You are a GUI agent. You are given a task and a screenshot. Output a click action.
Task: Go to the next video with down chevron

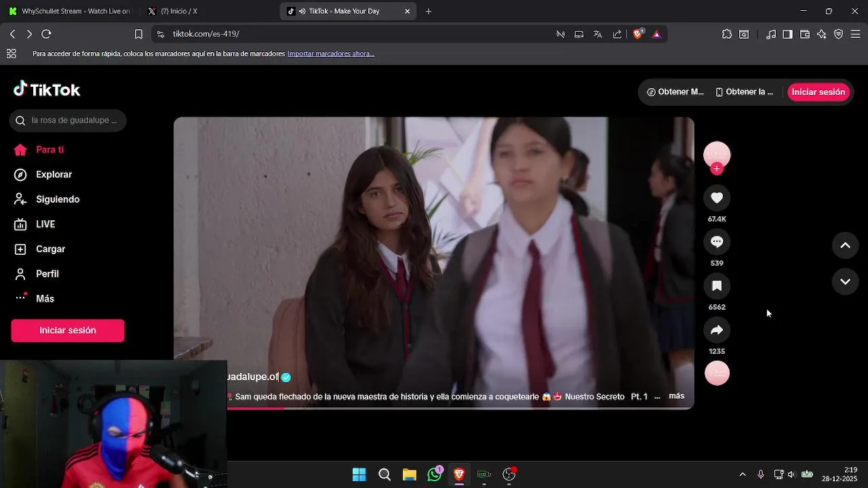845,281
